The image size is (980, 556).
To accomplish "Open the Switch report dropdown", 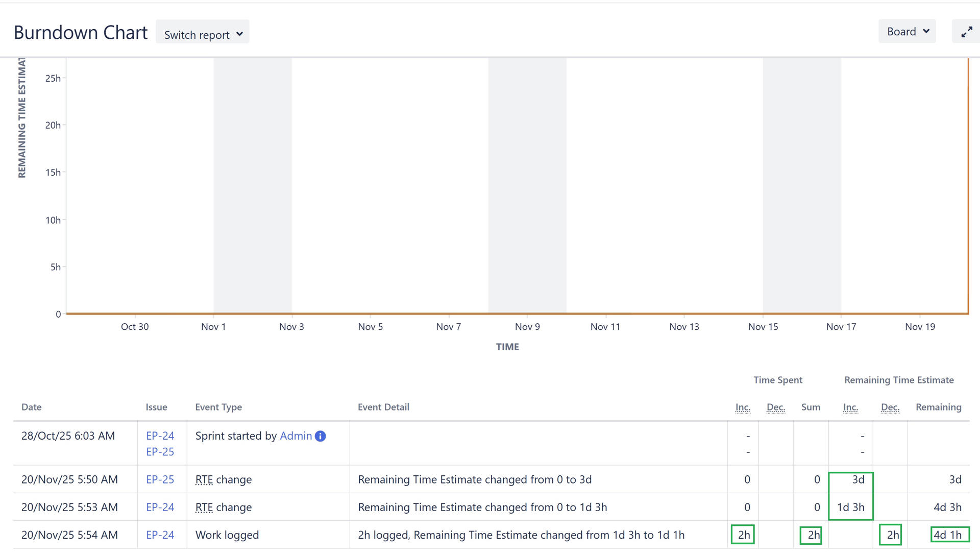I will click(x=203, y=35).
